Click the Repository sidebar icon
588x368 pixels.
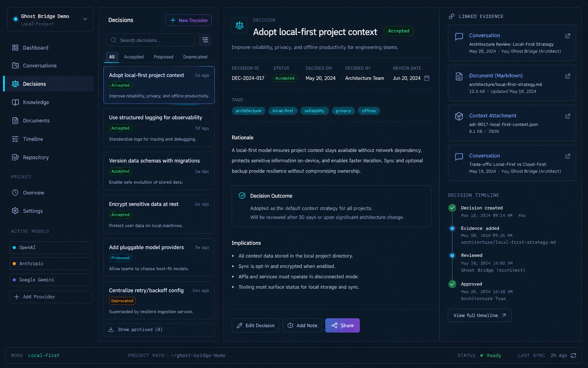pyautogui.click(x=15, y=157)
